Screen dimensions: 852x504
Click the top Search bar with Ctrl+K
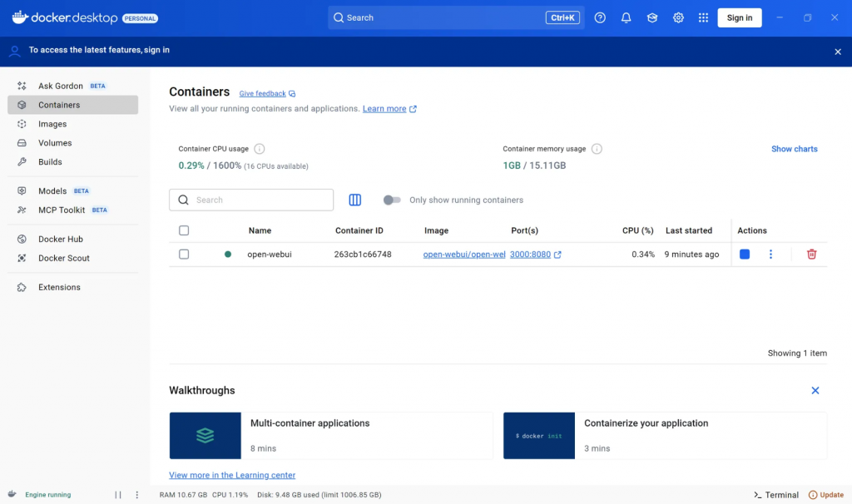456,18
